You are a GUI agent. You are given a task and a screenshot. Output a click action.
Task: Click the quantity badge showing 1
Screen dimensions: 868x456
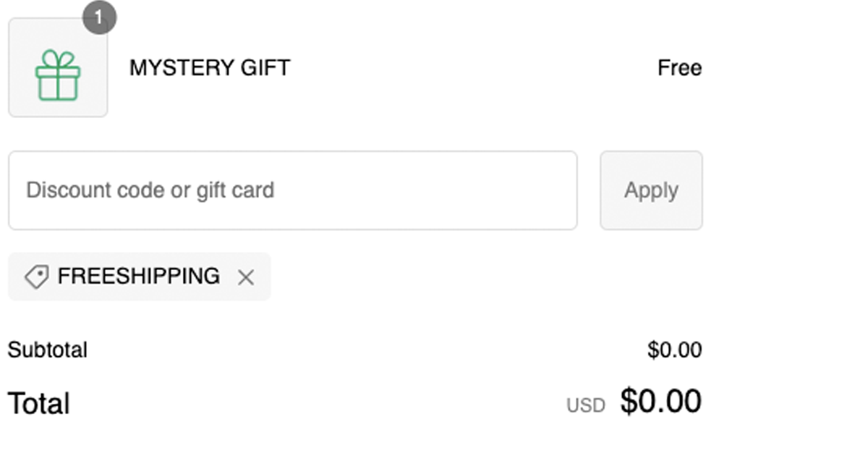click(99, 17)
